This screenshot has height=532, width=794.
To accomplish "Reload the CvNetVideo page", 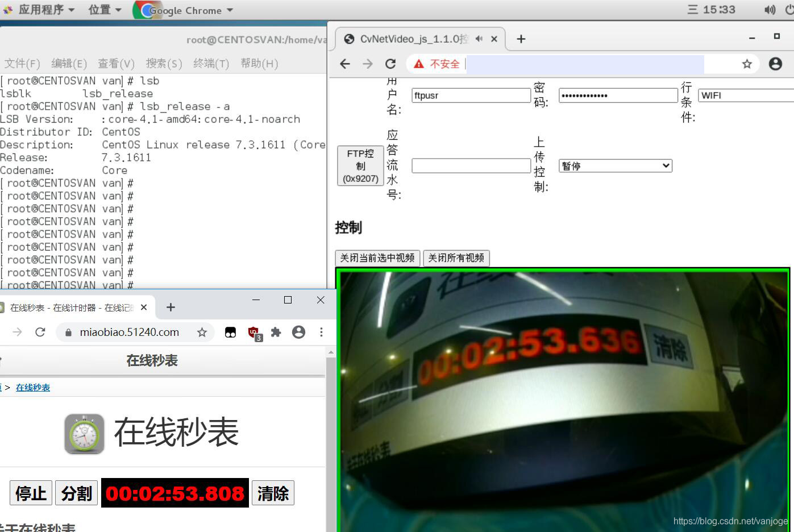I will 390,64.
